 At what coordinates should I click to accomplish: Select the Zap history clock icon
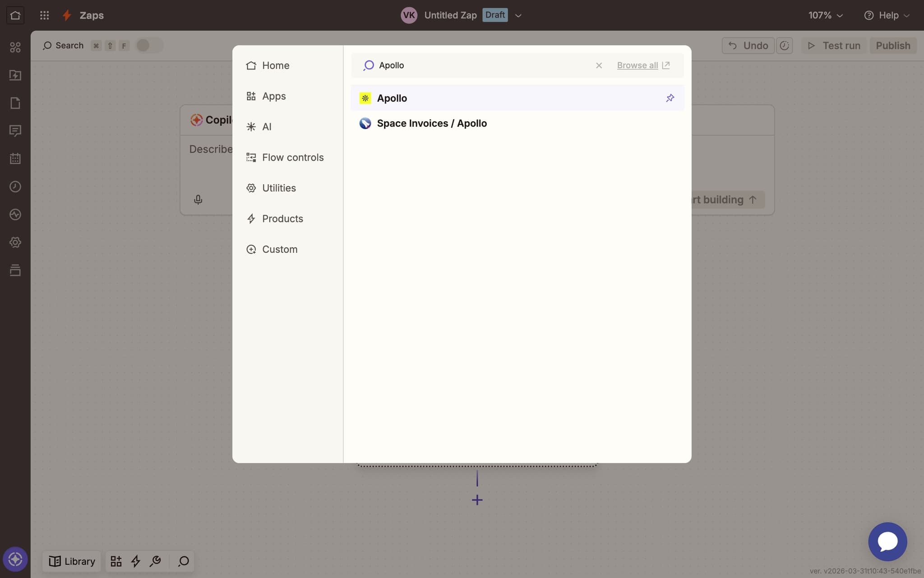point(15,186)
